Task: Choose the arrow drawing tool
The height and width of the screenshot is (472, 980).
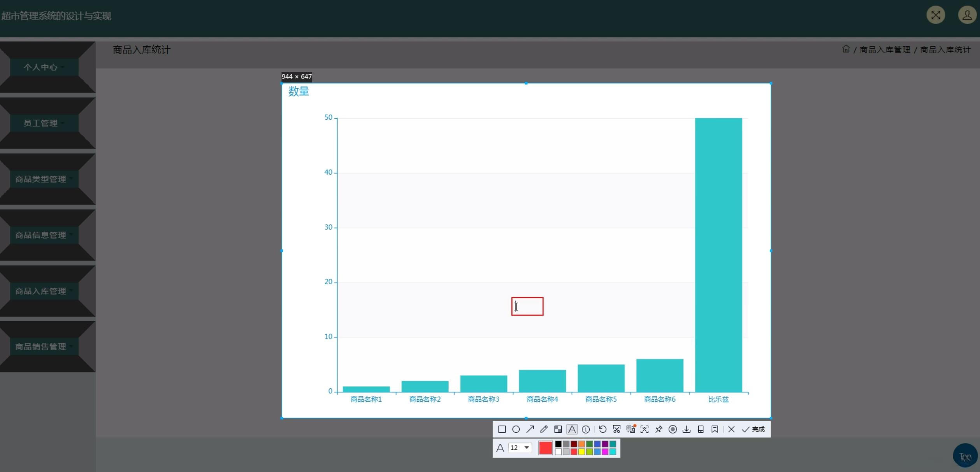Action: tap(530, 429)
